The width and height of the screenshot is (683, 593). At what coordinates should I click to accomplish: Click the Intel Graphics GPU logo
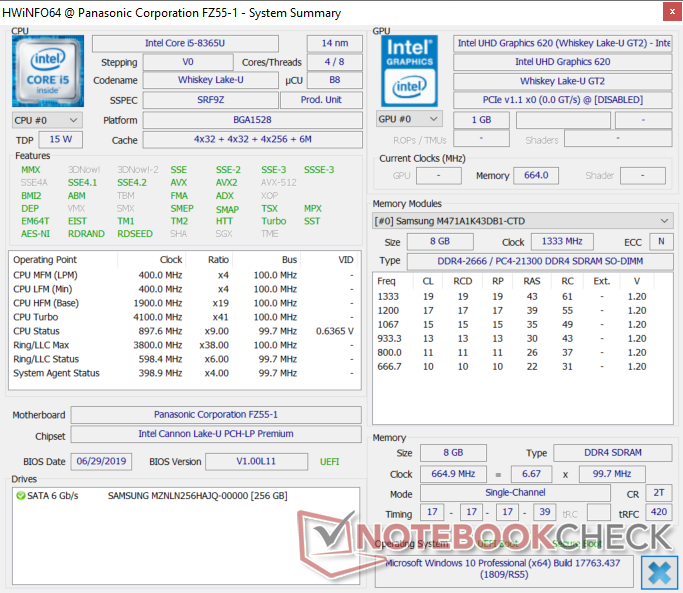tap(409, 71)
